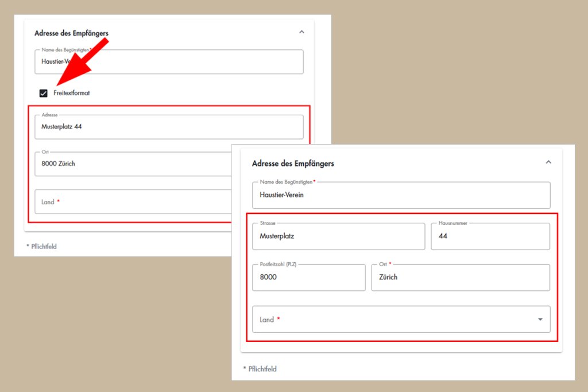Click the Land label in the structured form
This screenshot has height=392, width=588.
coord(267,320)
